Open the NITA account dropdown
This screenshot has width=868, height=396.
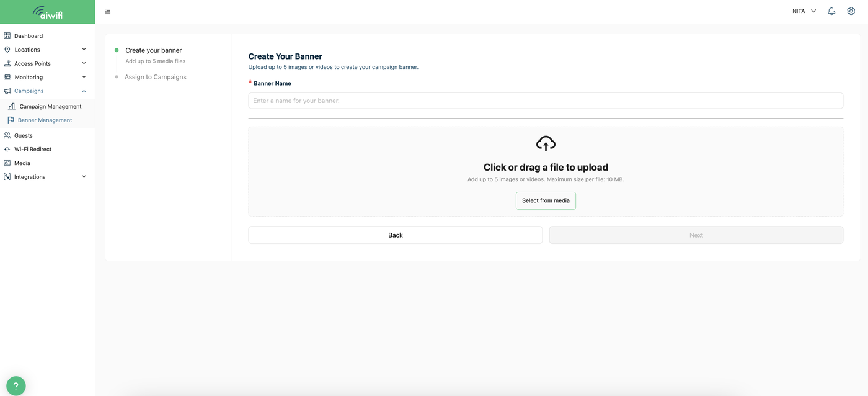[804, 11]
